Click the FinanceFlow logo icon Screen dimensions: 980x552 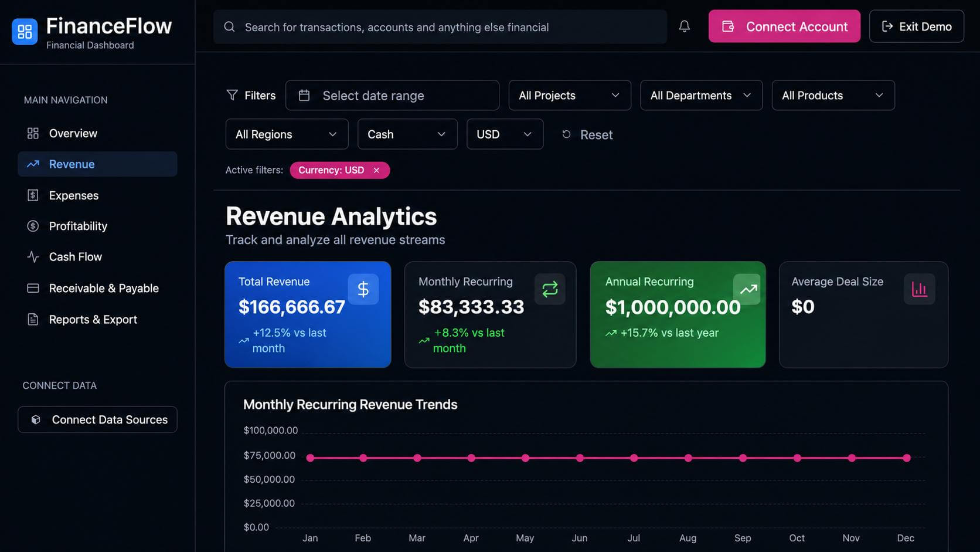(25, 32)
